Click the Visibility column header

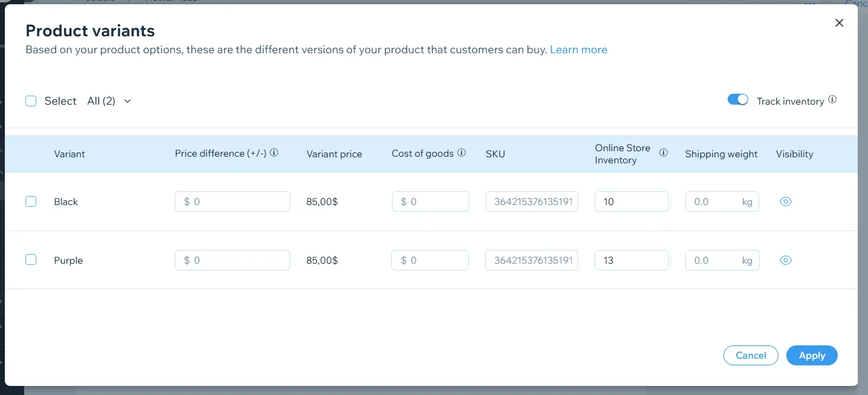[x=795, y=154]
